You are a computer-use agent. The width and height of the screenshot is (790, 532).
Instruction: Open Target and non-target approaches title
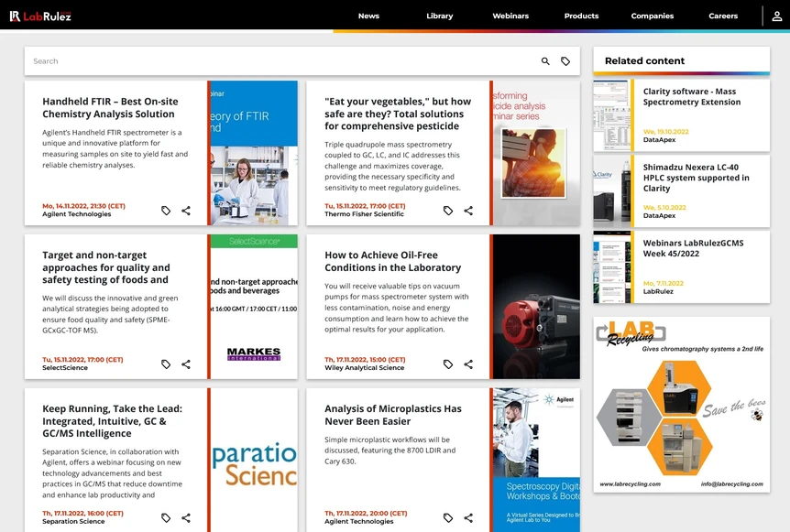tap(105, 267)
